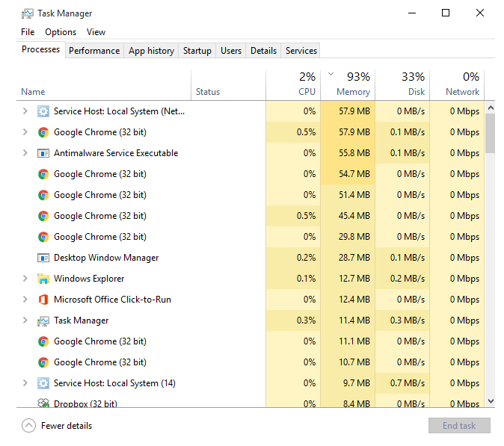Screen dimensions: 504x446
Task: Expand Service Host: Local System (14) group
Action: [x=25, y=382]
